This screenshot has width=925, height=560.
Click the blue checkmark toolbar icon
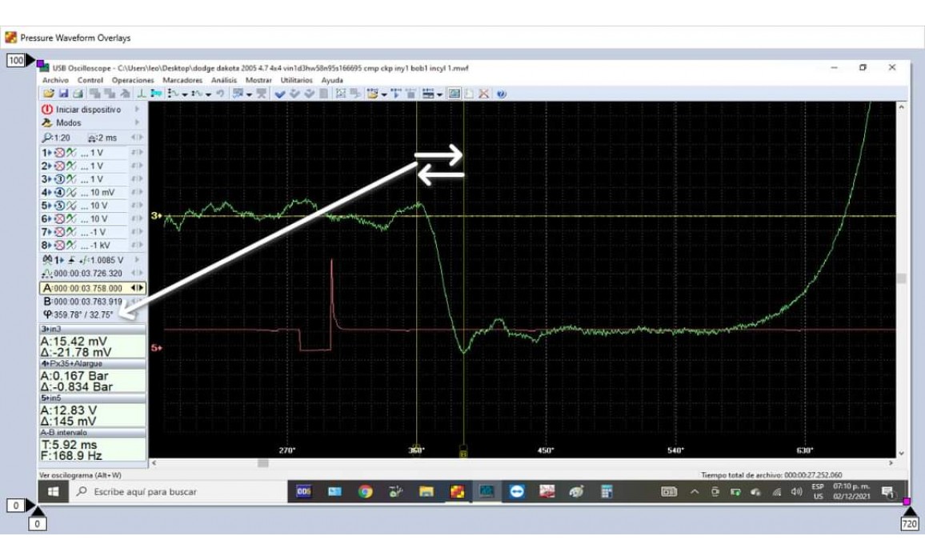(x=280, y=94)
